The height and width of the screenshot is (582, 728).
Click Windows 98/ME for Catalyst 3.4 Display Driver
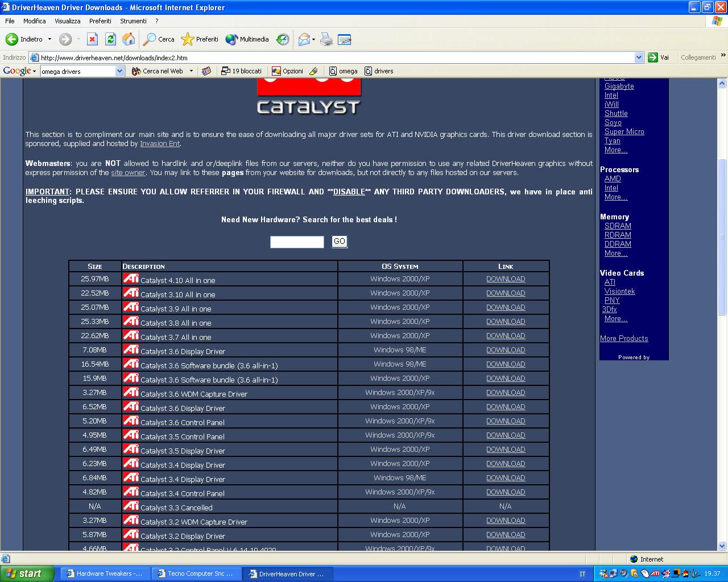[400, 478]
